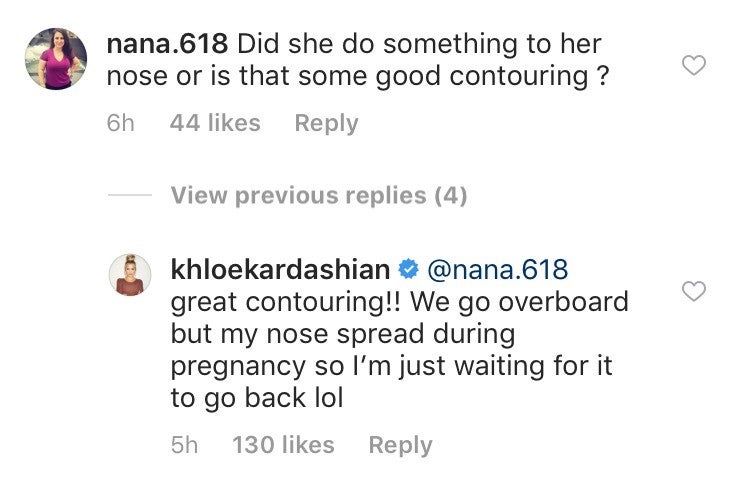Open the nana.618 username at the top

(164, 45)
